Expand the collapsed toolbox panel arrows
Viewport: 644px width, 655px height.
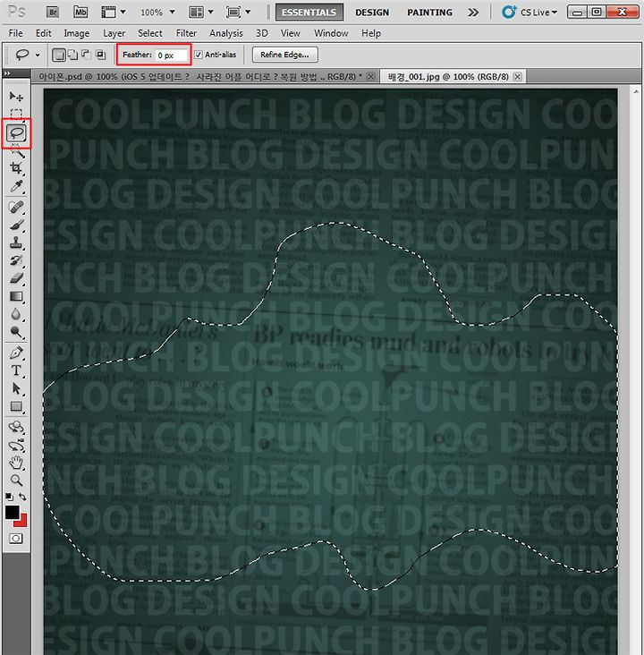click(x=7, y=73)
